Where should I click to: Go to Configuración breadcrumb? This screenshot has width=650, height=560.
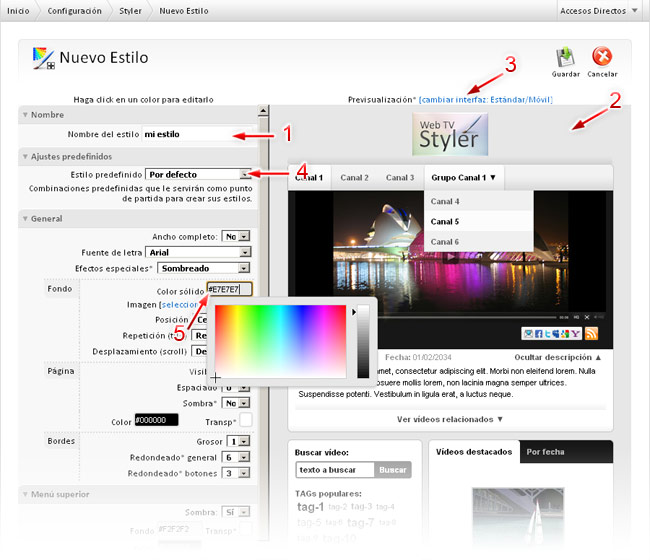74,11
